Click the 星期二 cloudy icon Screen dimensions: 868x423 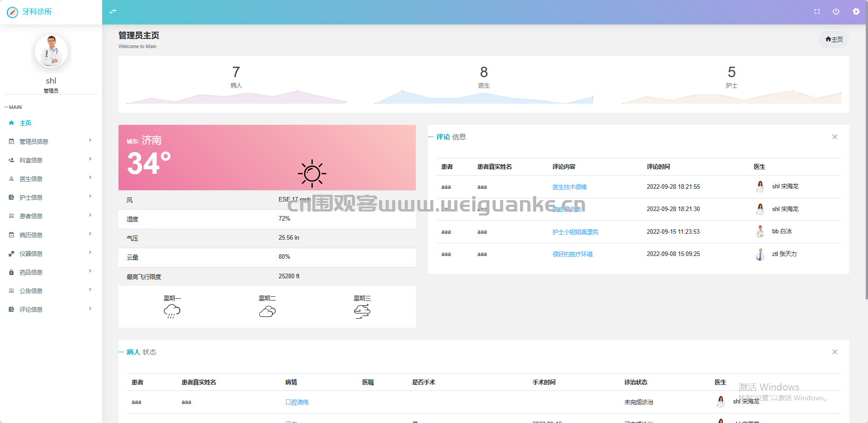[267, 311]
